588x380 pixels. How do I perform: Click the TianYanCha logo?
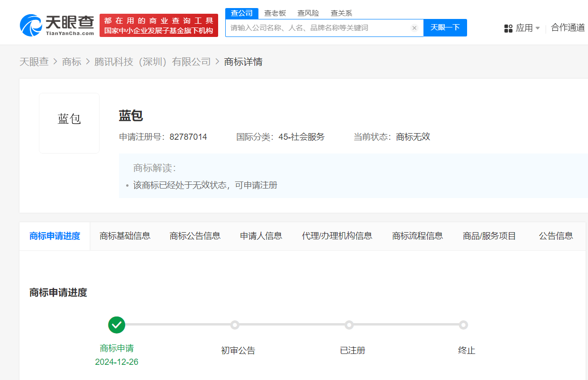click(57, 25)
